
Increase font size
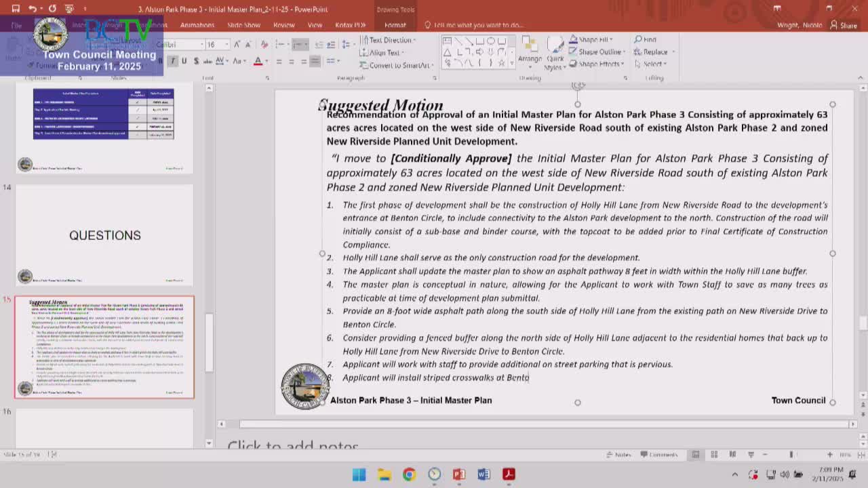coord(237,44)
